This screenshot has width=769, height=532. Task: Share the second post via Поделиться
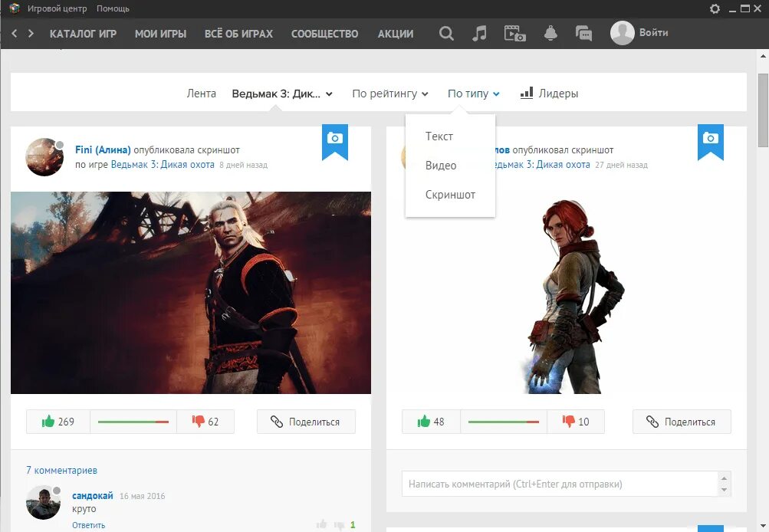(682, 422)
